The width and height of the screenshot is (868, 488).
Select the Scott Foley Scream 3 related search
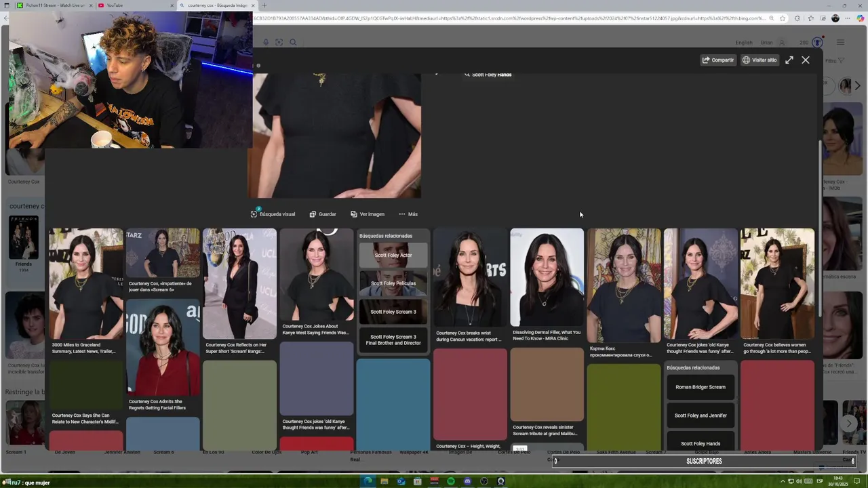pyautogui.click(x=393, y=312)
